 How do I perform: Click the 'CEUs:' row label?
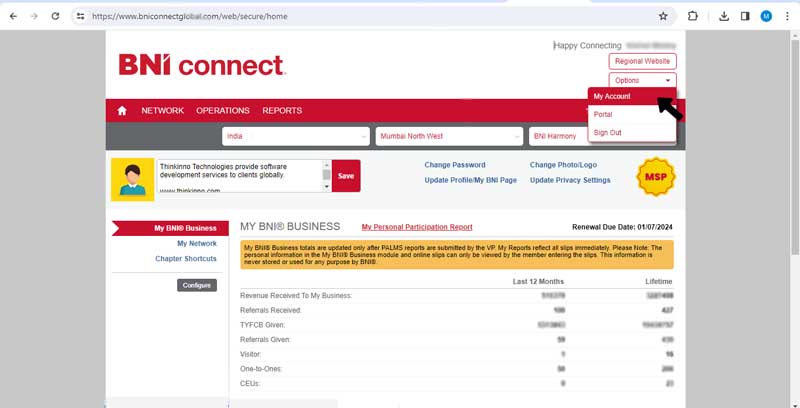tap(250, 383)
